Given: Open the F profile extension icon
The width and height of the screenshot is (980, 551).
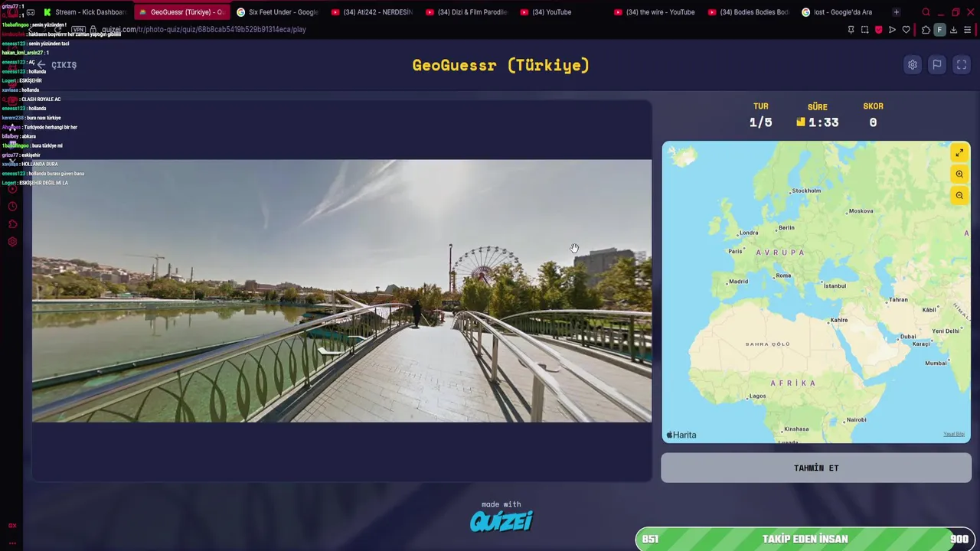Looking at the screenshot, I should tap(939, 30).
